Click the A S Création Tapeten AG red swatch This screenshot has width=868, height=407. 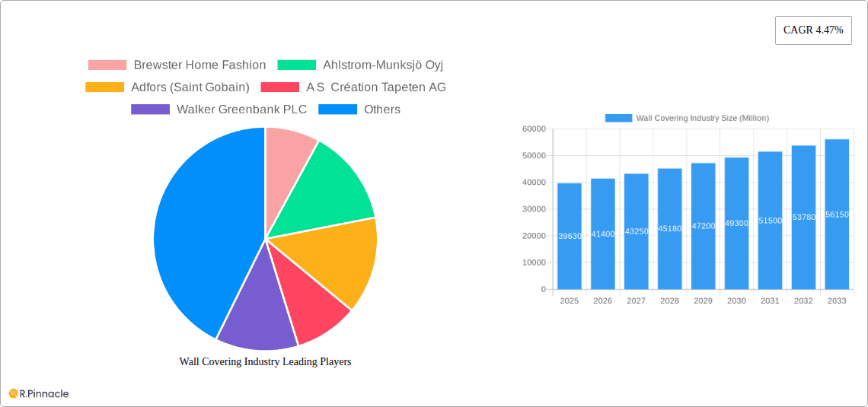(x=279, y=87)
